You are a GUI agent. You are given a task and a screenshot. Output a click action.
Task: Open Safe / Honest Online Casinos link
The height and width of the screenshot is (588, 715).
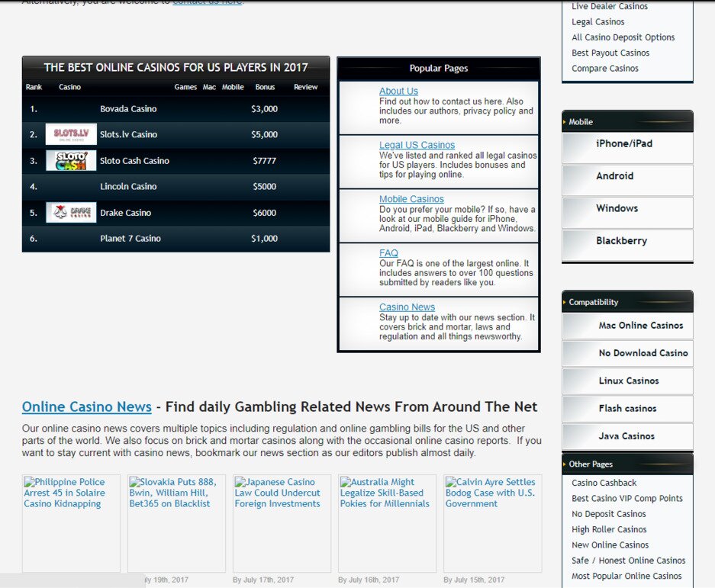click(x=628, y=561)
